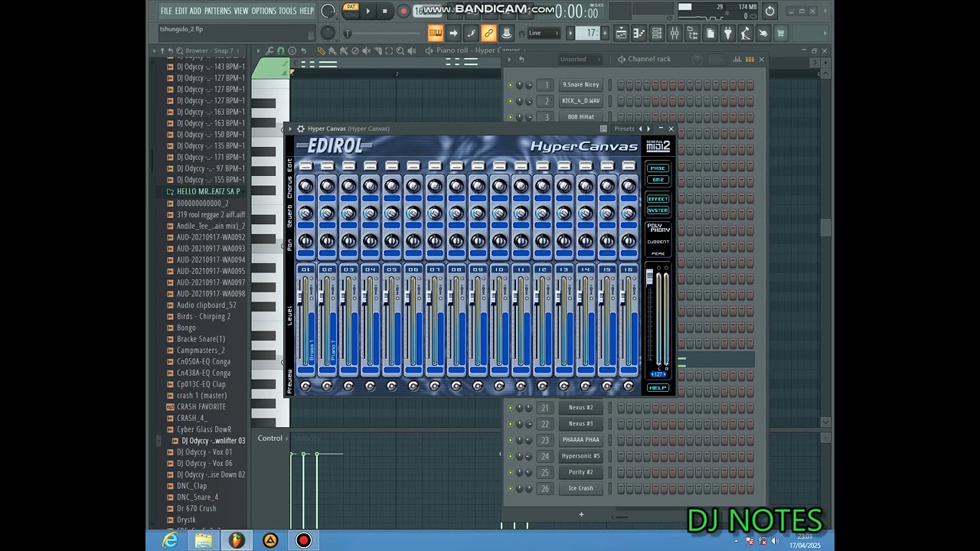Click the SYSTEM button in Hyper Canvas

click(x=658, y=210)
